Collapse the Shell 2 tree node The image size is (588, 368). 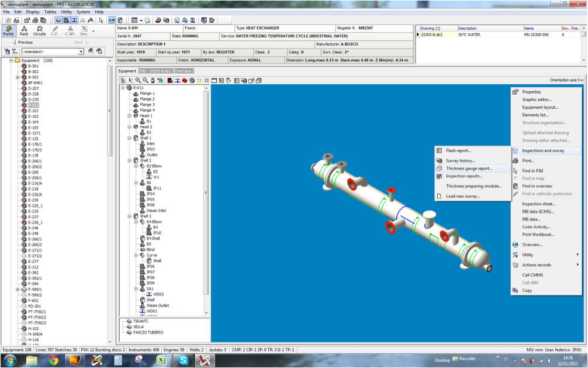coord(129,160)
